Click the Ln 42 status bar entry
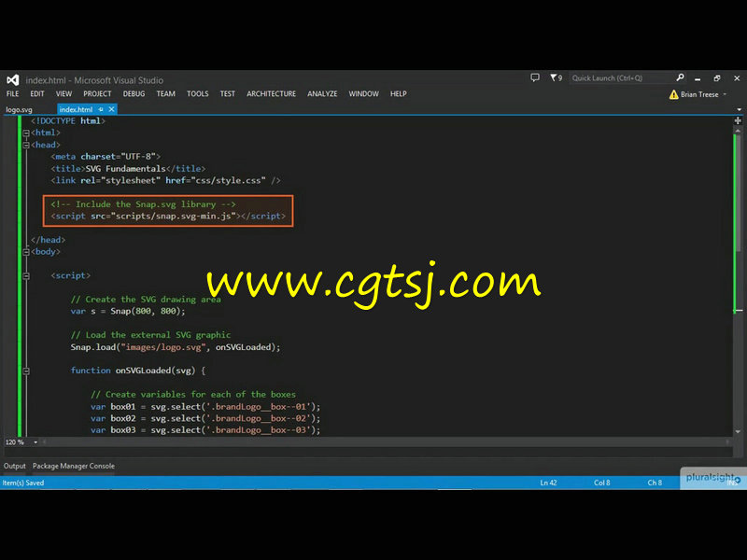 pos(548,483)
